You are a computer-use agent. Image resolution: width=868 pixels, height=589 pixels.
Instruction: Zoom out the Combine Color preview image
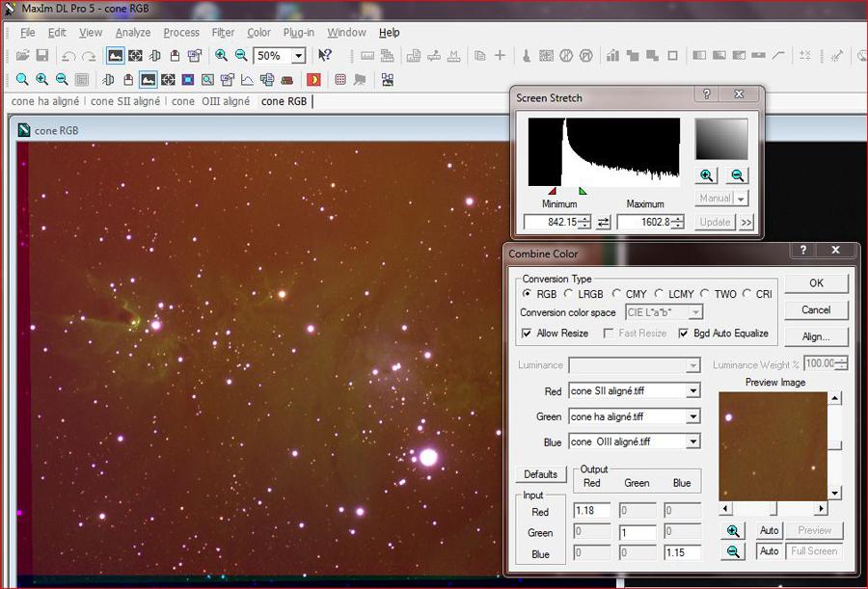tap(734, 551)
